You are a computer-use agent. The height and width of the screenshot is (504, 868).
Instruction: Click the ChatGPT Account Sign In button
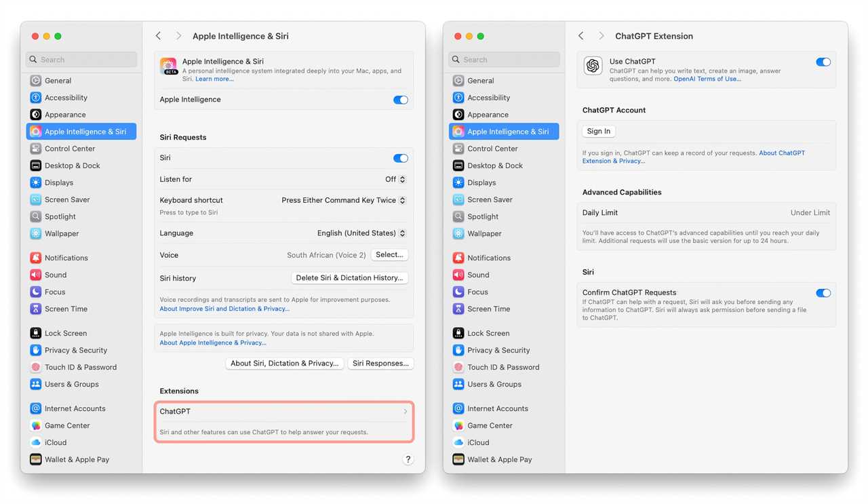tap(599, 132)
